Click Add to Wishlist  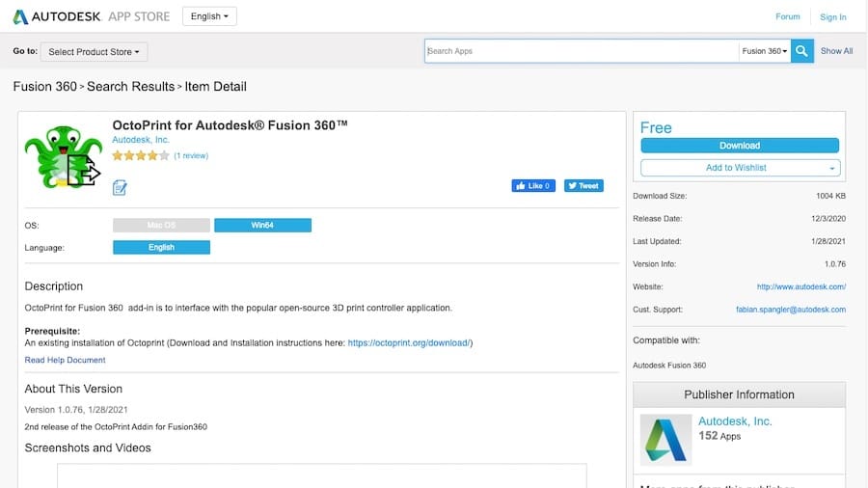[x=736, y=168]
